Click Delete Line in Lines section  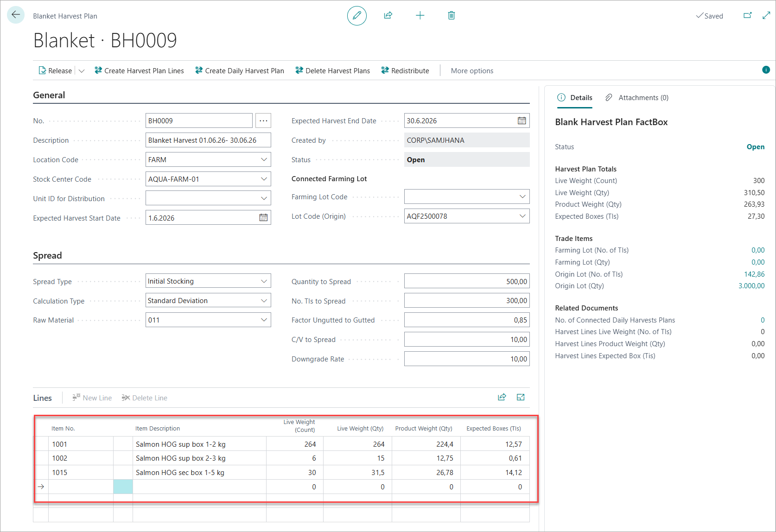pyautogui.click(x=145, y=398)
